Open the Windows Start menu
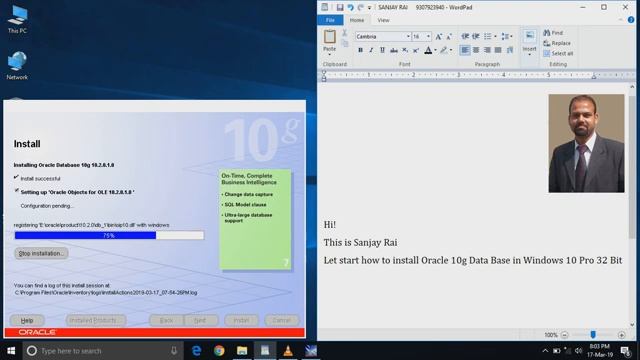The image size is (640, 360). tap(11, 351)
